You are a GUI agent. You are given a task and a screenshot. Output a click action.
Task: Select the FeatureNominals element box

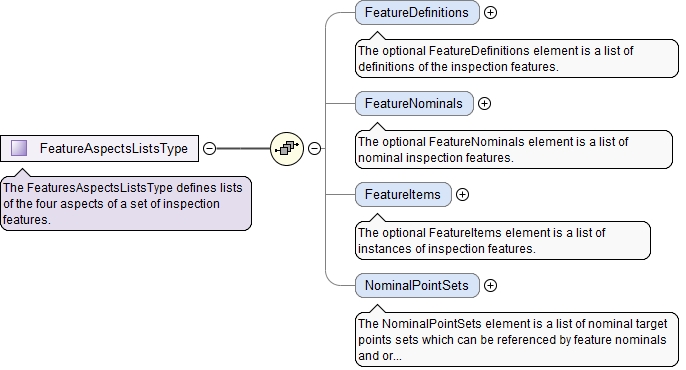coord(414,104)
